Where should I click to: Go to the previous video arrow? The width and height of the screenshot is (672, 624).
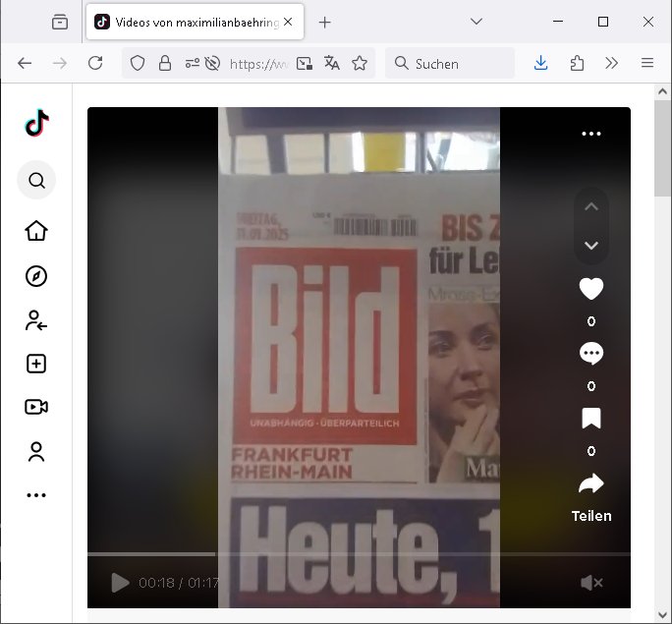pos(591,207)
